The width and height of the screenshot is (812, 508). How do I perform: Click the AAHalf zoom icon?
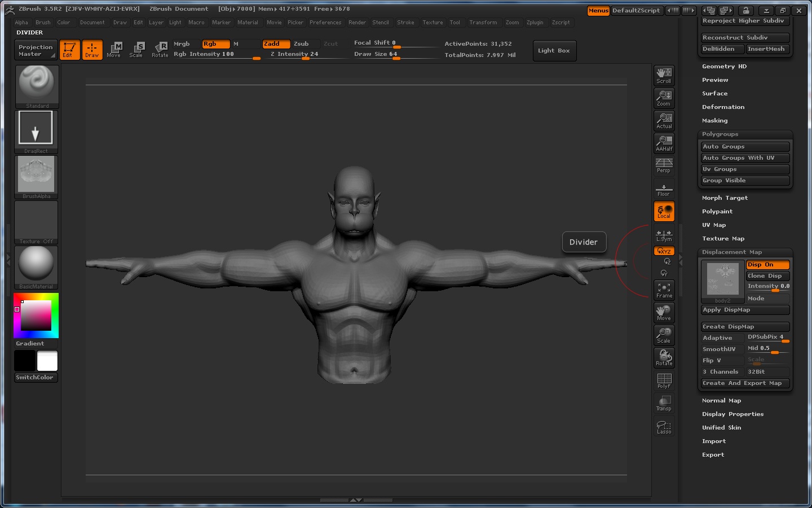coord(664,143)
